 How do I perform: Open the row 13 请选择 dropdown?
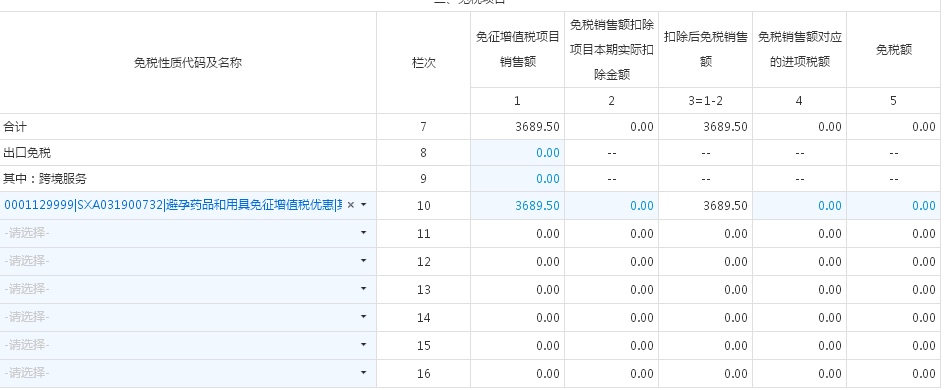[188, 289]
